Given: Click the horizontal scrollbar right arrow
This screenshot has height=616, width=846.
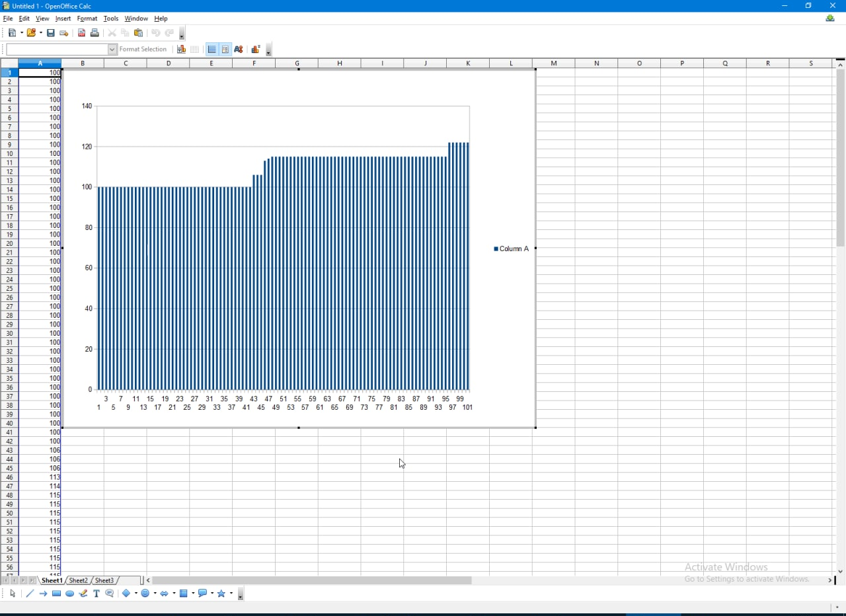Looking at the screenshot, I should (x=830, y=580).
